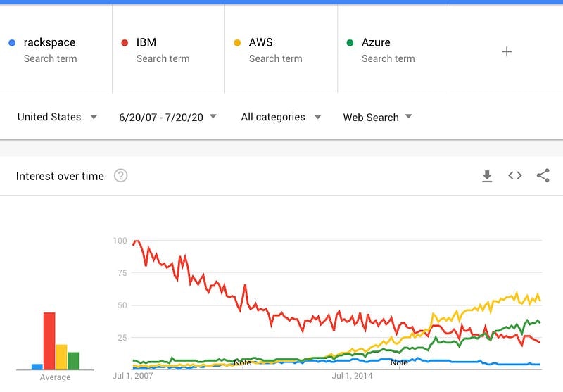Add a comparison term with plus icon
Image resolution: width=563 pixels, height=392 pixels.
click(507, 51)
